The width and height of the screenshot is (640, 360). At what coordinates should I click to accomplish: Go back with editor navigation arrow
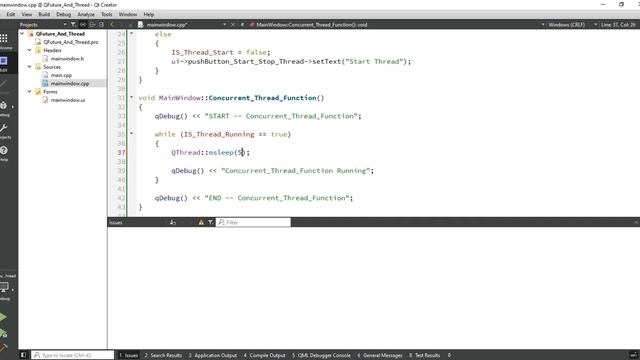coord(112,25)
